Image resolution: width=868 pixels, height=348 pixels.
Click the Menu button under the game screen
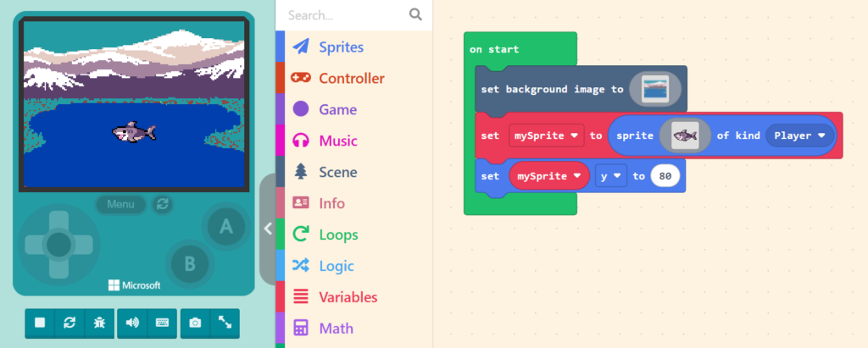(x=120, y=204)
